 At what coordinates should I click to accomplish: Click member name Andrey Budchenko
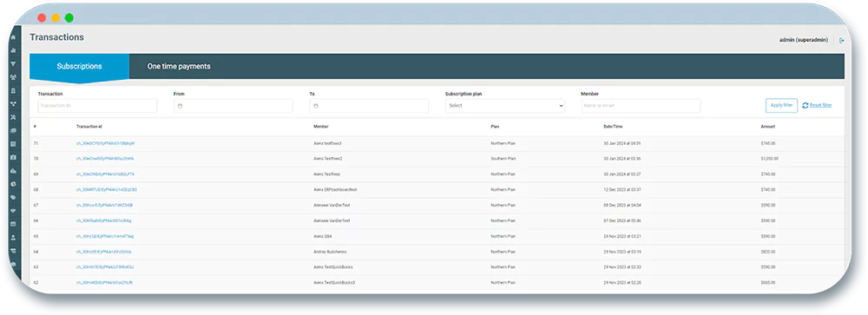click(x=330, y=252)
